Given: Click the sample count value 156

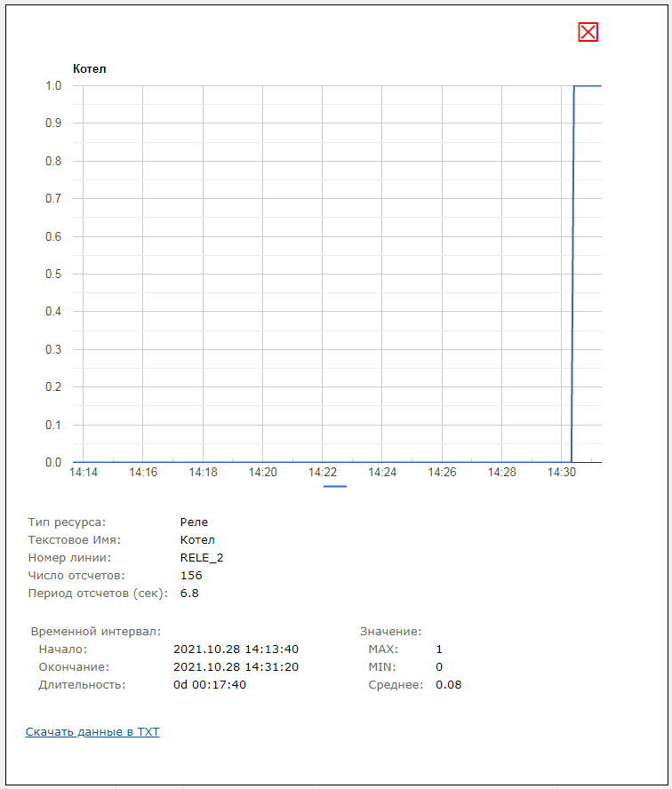Looking at the screenshot, I should point(190,576).
